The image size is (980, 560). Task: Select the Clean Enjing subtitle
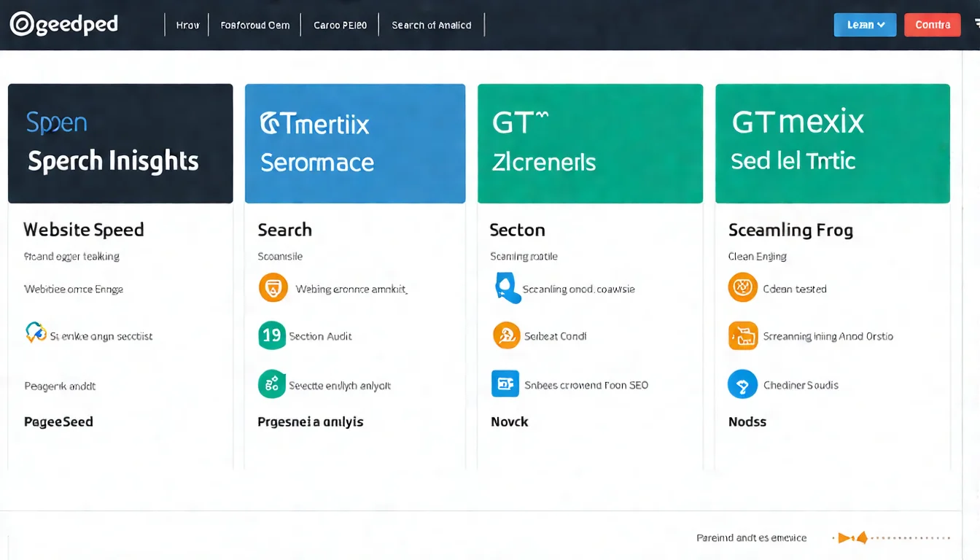757,256
